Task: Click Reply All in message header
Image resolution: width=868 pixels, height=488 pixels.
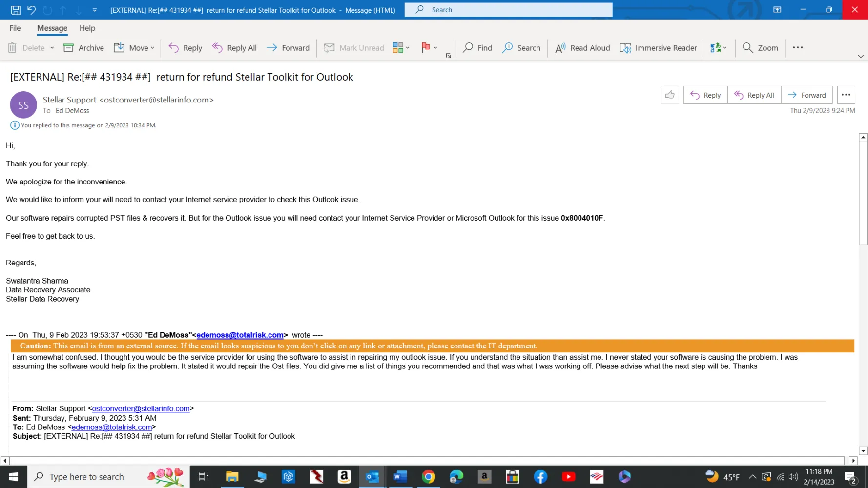Action: [x=754, y=95]
